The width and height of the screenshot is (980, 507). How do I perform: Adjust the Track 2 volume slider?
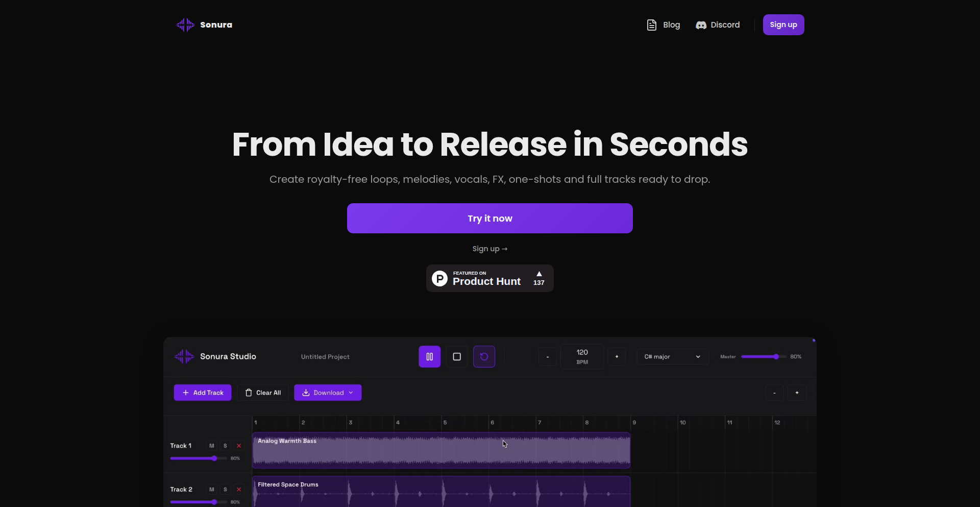tap(199, 502)
